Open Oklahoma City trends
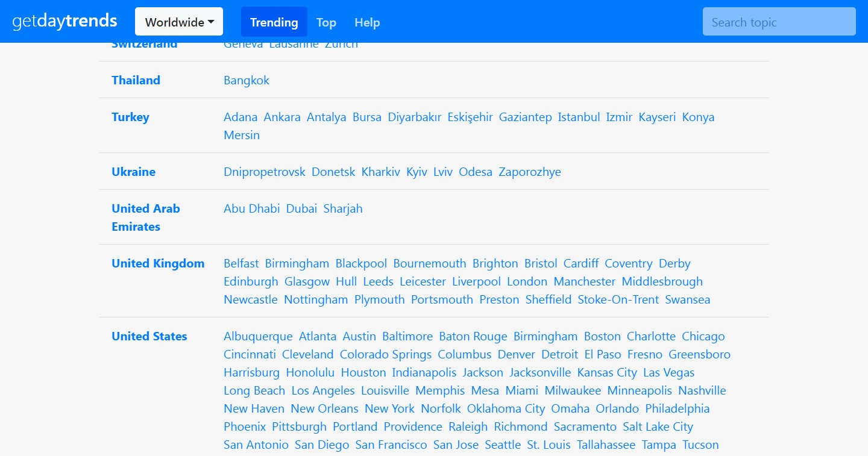This screenshot has width=868, height=456. click(506, 408)
